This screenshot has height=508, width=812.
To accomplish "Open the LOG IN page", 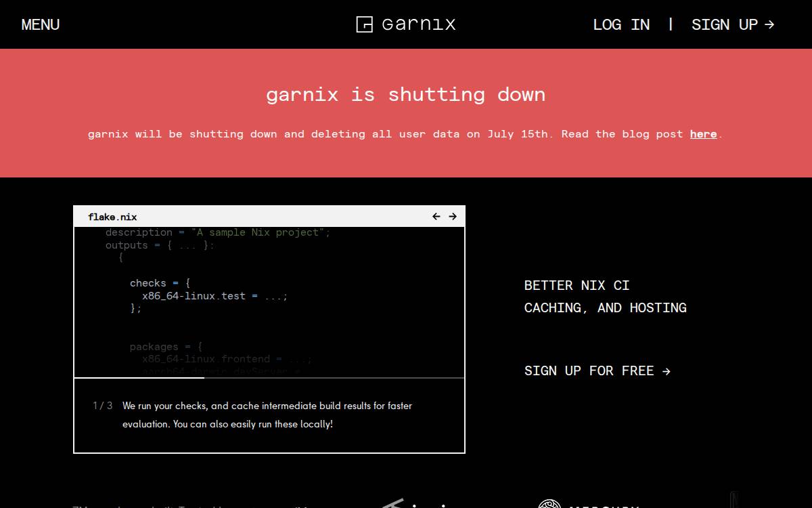I will click(621, 24).
